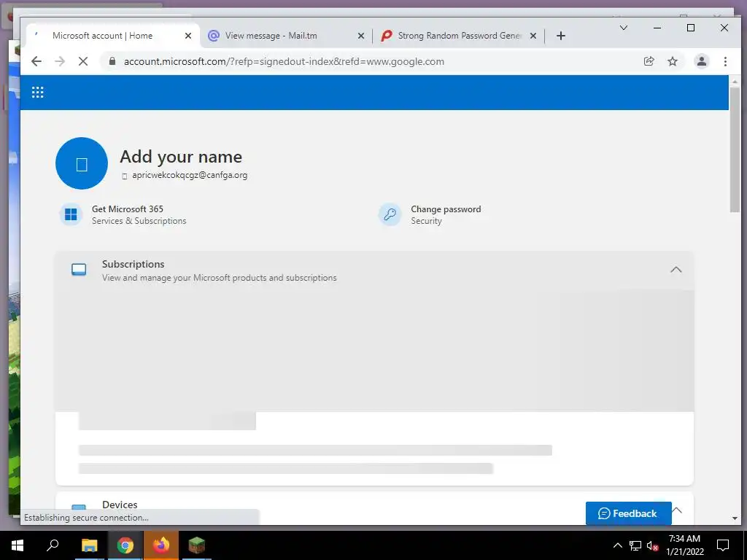747x560 pixels.
Task: Click the Services & Subscriptions subtitle
Action: (139, 221)
